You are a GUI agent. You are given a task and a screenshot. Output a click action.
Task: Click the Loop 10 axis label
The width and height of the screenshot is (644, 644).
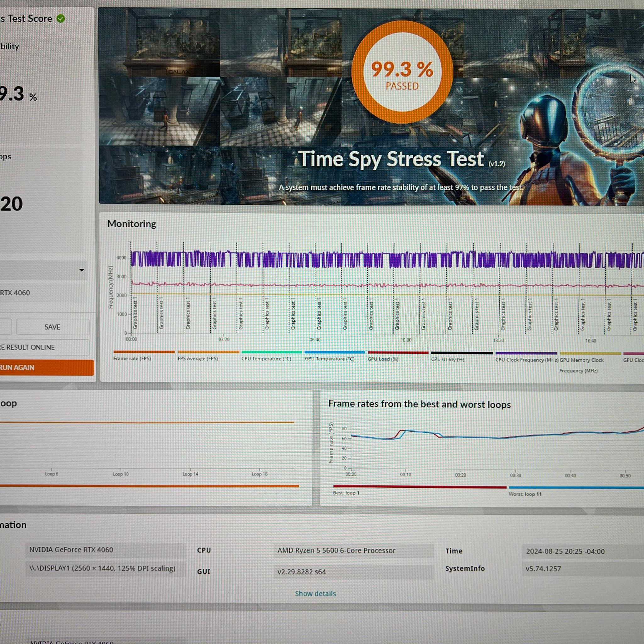pos(121,474)
